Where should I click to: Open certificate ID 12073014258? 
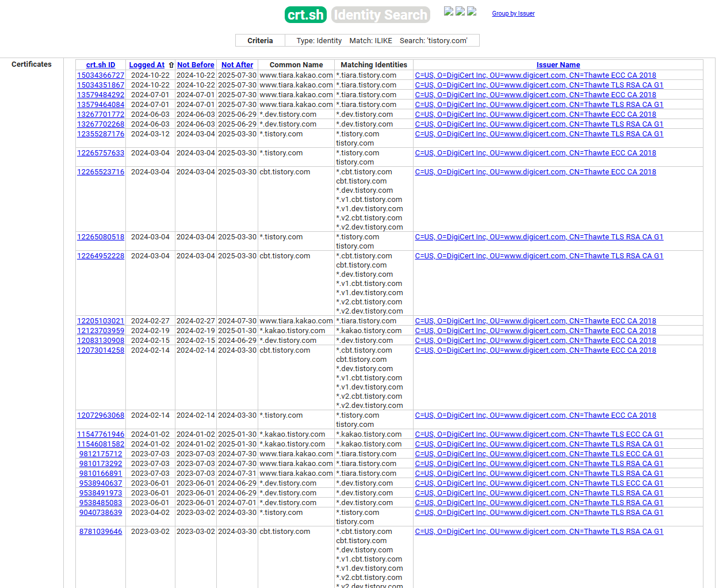(x=101, y=350)
